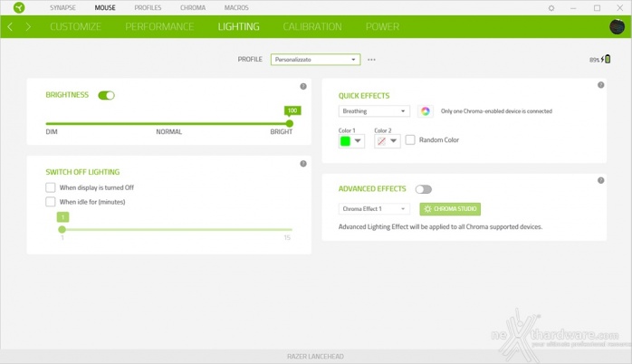Click the idle minutes slider handle
This screenshot has height=364, width=632.
(x=62, y=229)
